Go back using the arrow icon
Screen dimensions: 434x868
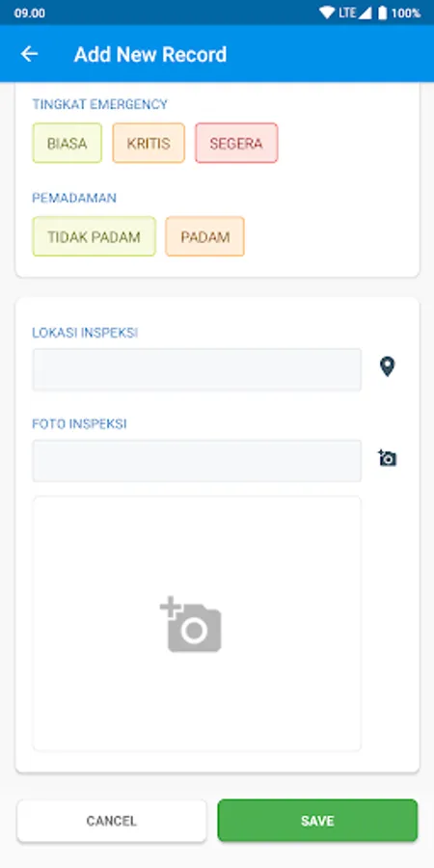coord(29,54)
